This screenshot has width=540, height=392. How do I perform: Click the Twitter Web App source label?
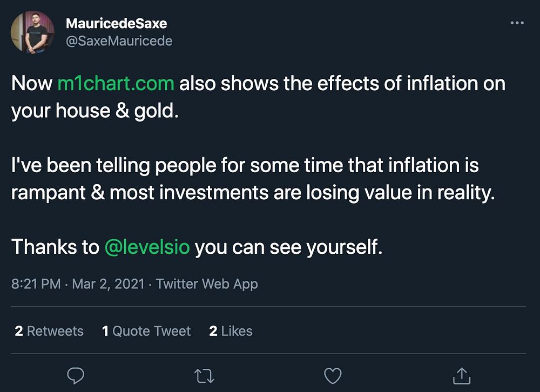pos(207,284)
